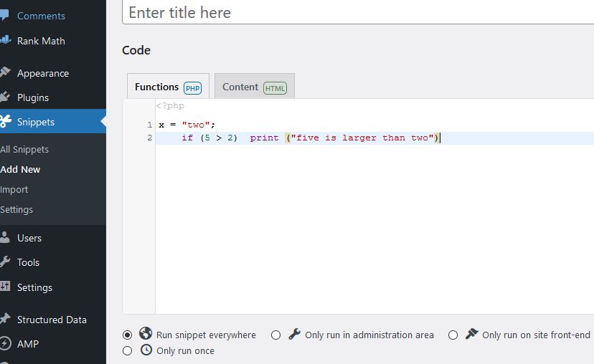Switch to the Content HTML tab

[254, 86]
